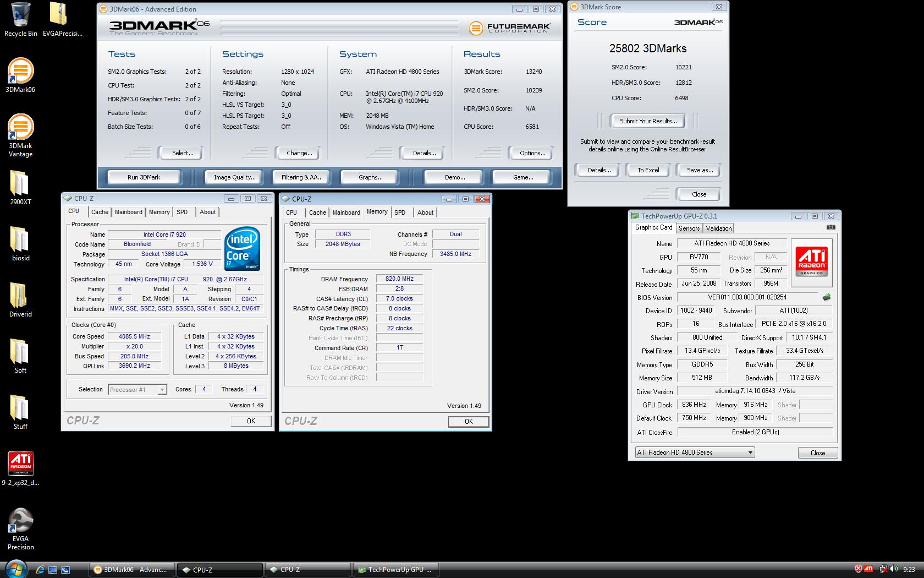Click the red security alert tray icon
The height and width of the screenshot is (578, 924).
858,569
